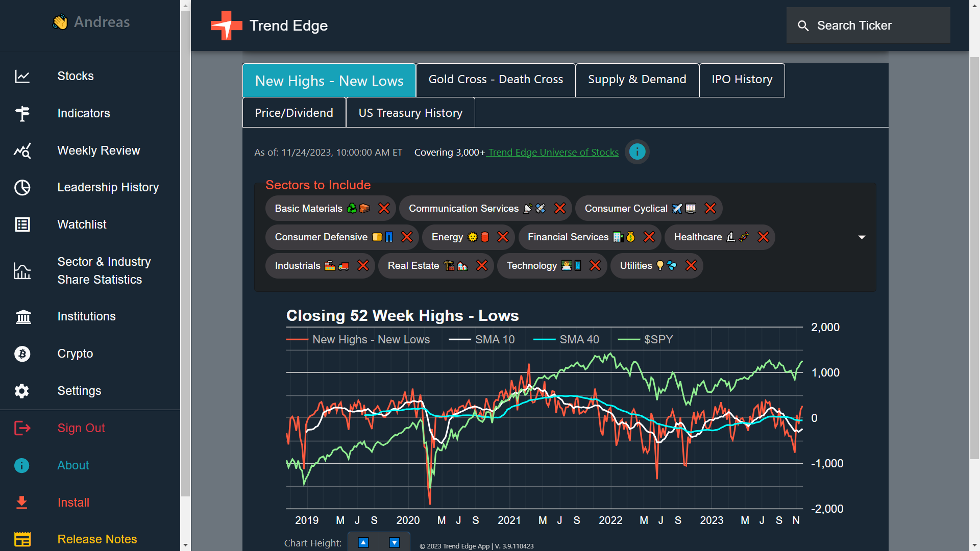Open Trend Edge Universe of Stocks link
This screenshot has height=551, width=980.
click(553, 153)
